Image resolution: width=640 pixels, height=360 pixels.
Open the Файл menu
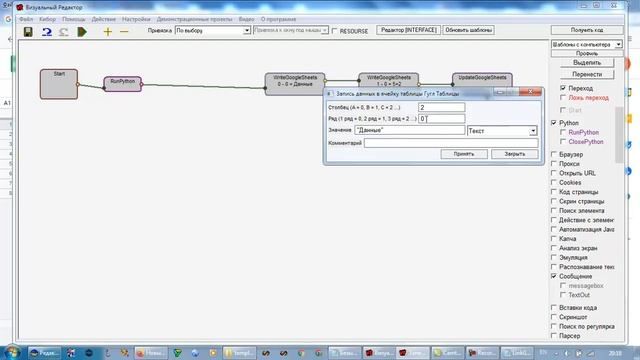pyautogui.click(x=26, y=19)
